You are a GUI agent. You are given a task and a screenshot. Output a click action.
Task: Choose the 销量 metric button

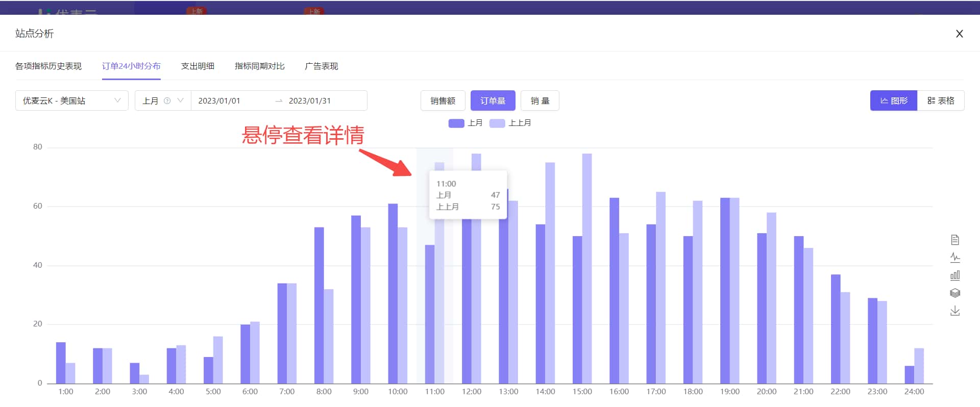coord(540,100)
